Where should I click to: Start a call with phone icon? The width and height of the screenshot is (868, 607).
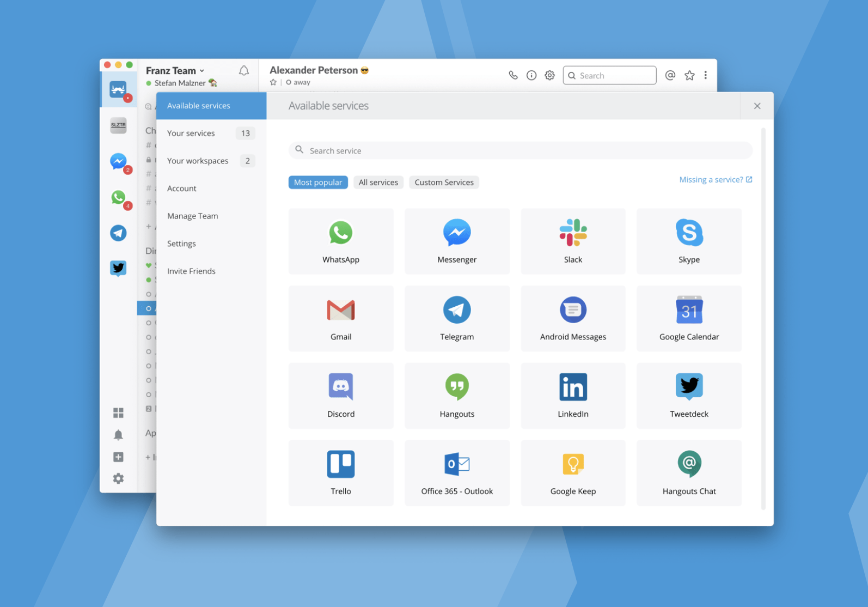pos(513,75)
